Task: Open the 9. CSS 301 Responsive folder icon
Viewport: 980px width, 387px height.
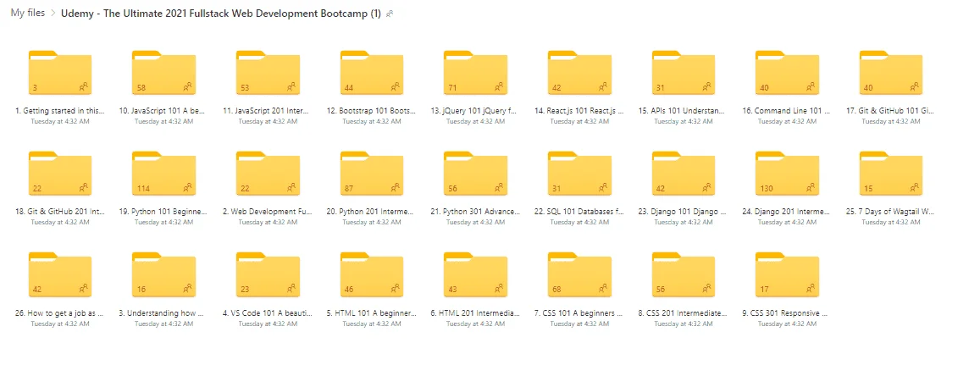Action: click(787, 274)
